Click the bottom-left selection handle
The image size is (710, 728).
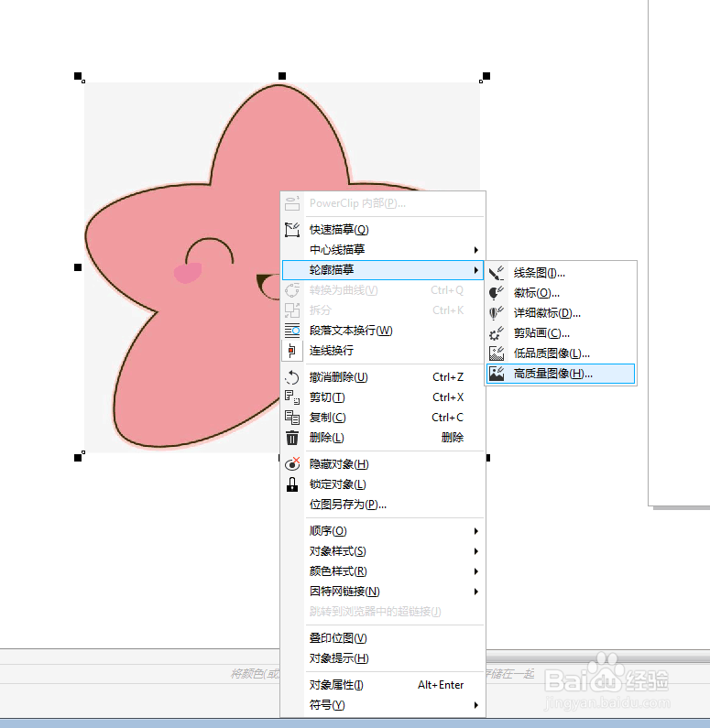pos(78,458)
